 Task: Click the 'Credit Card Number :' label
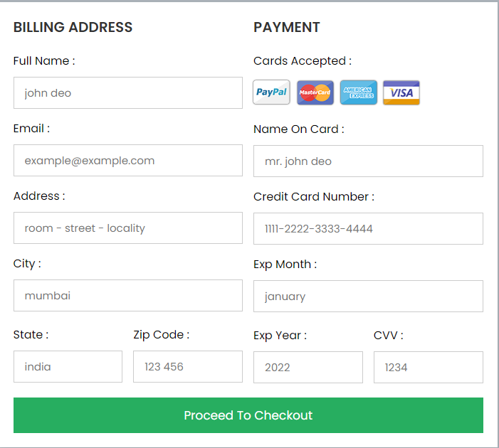coord(314,196)
